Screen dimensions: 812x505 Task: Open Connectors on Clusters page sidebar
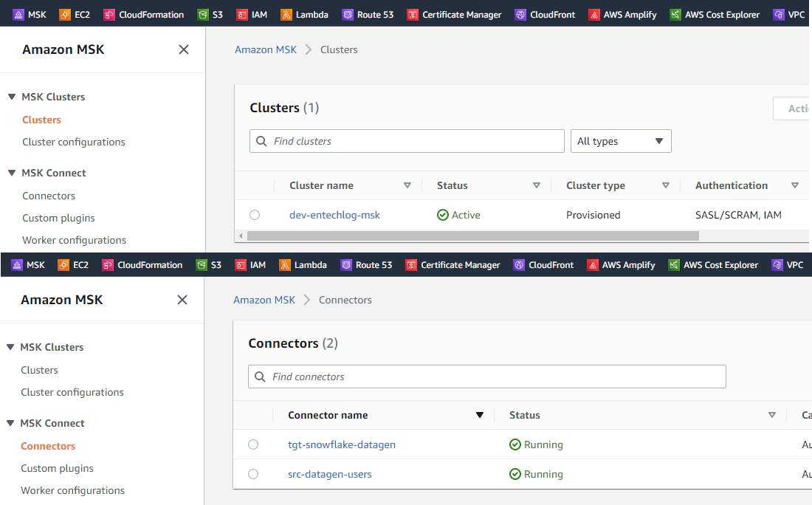click(x=49, y=196)
